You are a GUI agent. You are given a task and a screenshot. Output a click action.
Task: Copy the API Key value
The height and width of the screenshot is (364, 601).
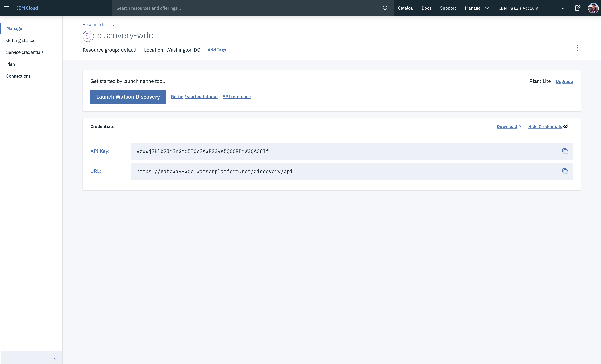pyautogui.click(x=565, y=151)
